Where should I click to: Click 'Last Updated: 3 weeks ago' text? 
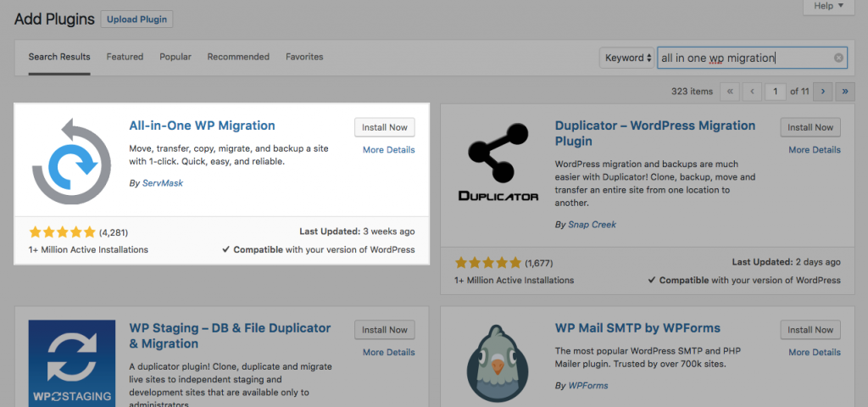357,231
